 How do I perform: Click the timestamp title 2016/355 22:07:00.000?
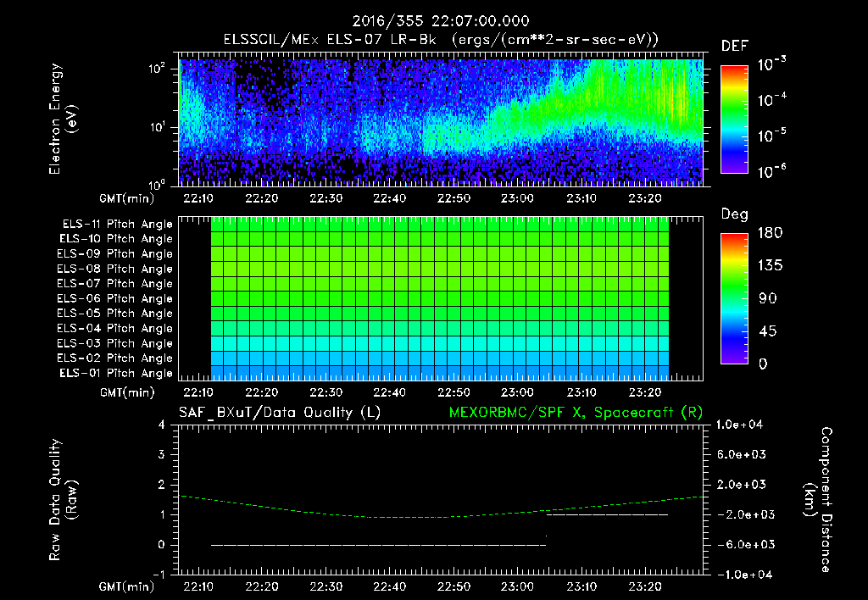click(441, 21)
